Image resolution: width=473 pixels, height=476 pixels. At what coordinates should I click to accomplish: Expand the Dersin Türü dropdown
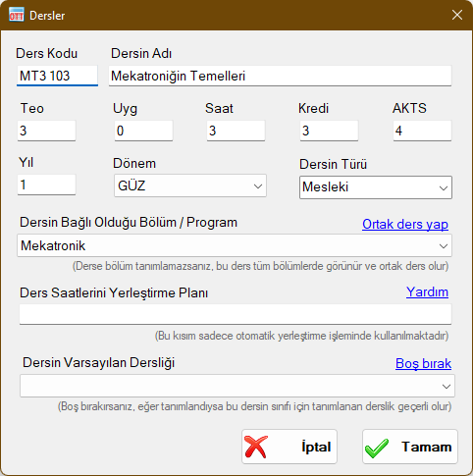(376, 187)
